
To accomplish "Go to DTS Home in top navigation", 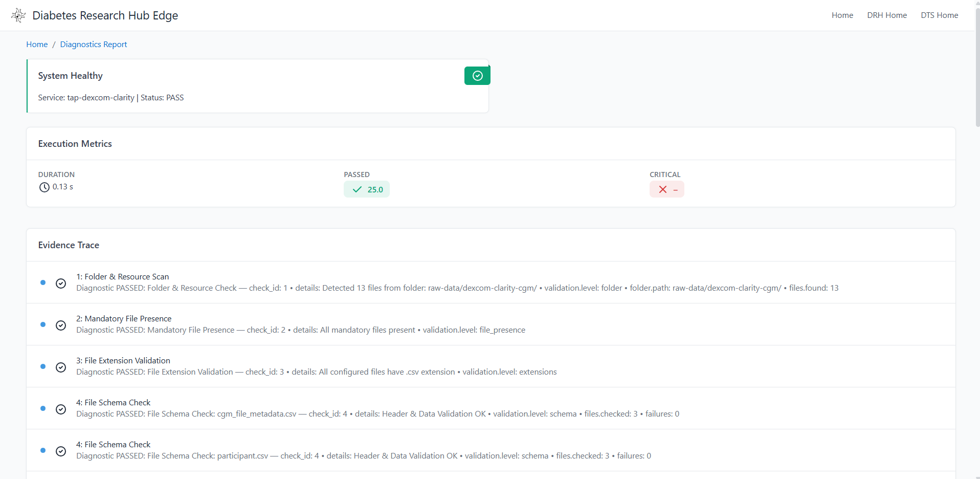I will [x=939, y=15].
